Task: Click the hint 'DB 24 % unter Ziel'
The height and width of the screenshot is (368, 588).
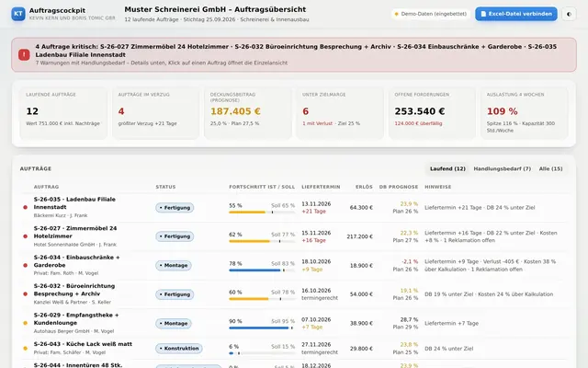Action: coord(449,349)
